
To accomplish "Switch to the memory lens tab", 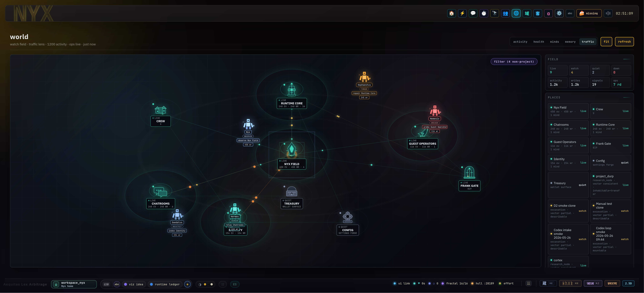I will tap(570, 42).
